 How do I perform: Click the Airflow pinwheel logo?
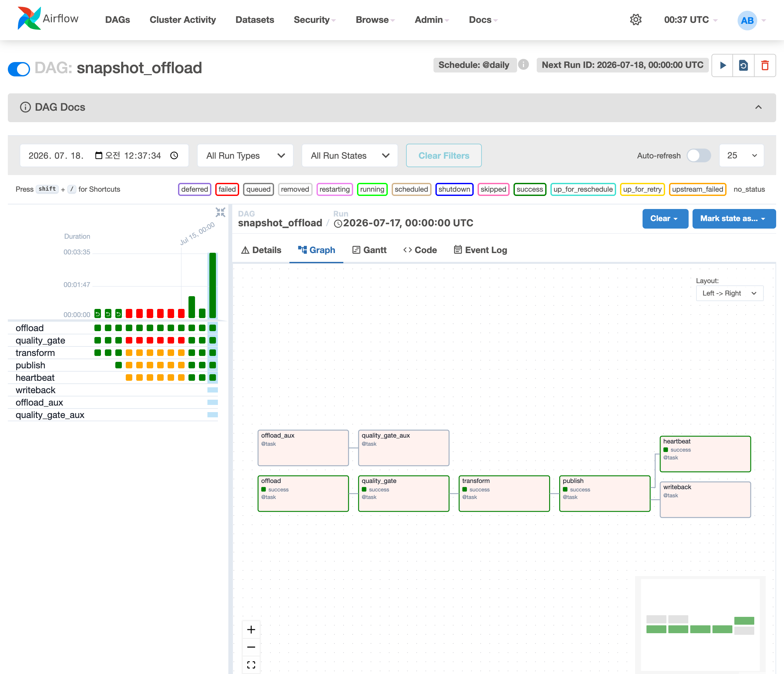(x=29, y=19)
